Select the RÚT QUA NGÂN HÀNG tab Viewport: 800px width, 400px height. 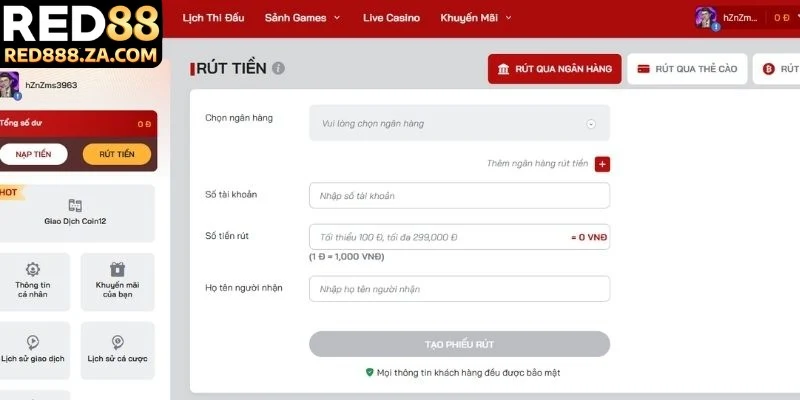pyautogui.click(x=555, y=69)
